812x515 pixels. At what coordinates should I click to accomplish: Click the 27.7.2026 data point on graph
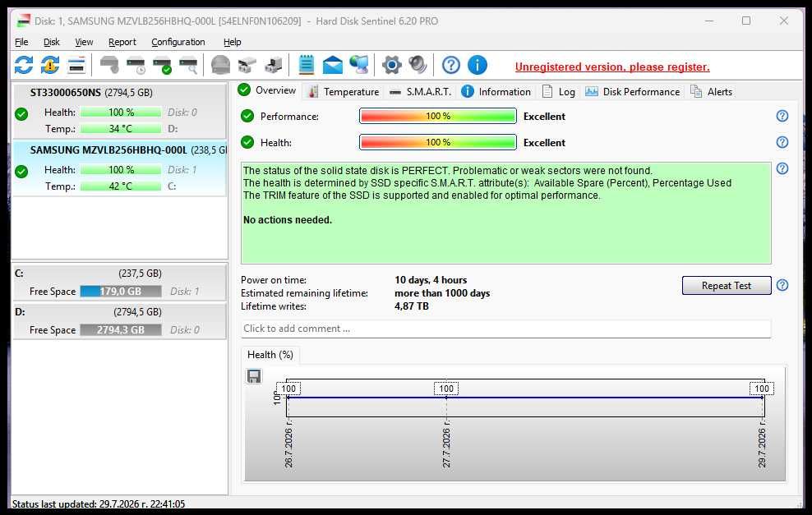(446, 398)
